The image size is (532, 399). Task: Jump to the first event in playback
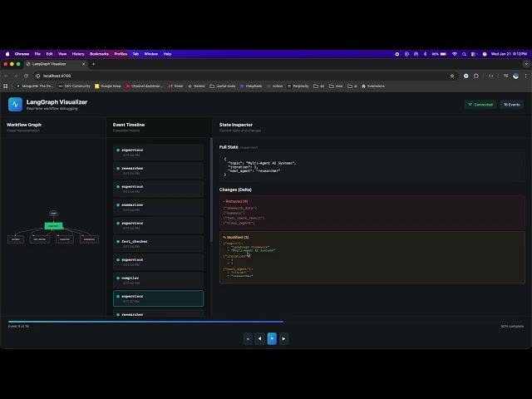248,338
